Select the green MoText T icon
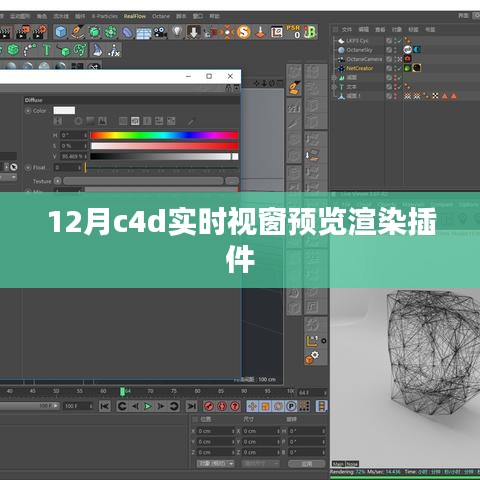This screenshot has height=480, width=480. click(x=46, y=50)
